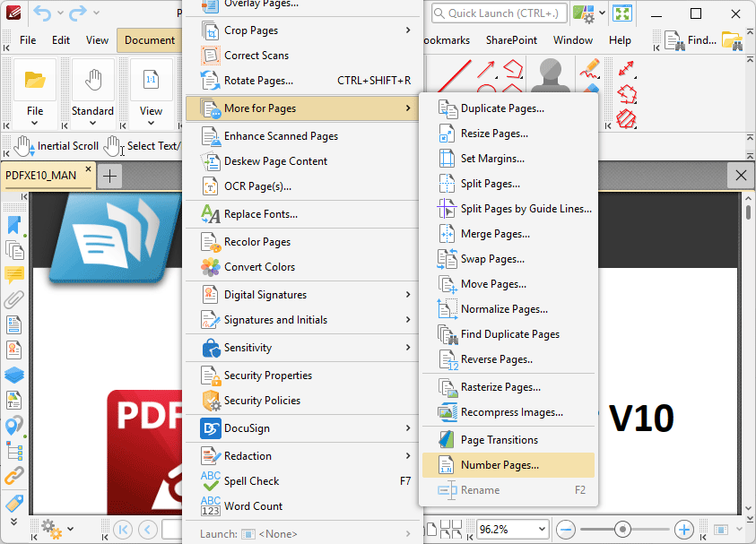This screenshot has width=756, height=544.
Task: Open the undo history dropdown arrow
Action: click(60, 13)
